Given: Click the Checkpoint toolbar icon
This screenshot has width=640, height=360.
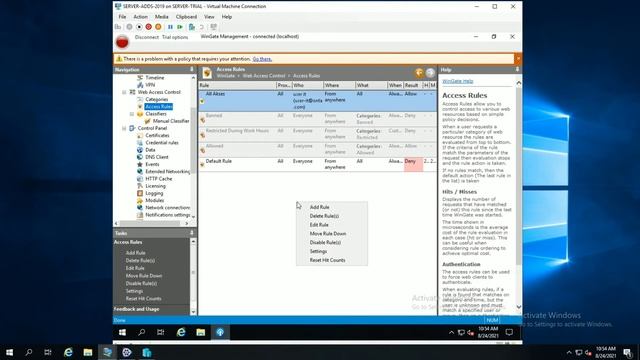Looking at the screenshot, I should [x=192, y=27].
